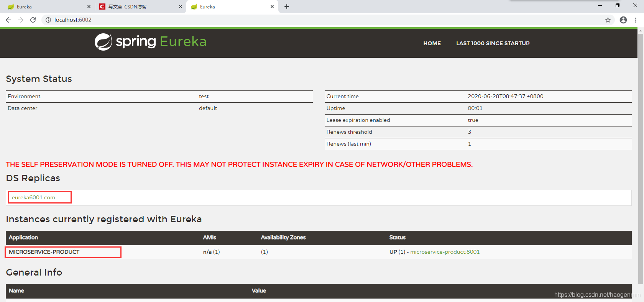
Task: Click the 'Renews threshold' row label
Action: point(349,132)
